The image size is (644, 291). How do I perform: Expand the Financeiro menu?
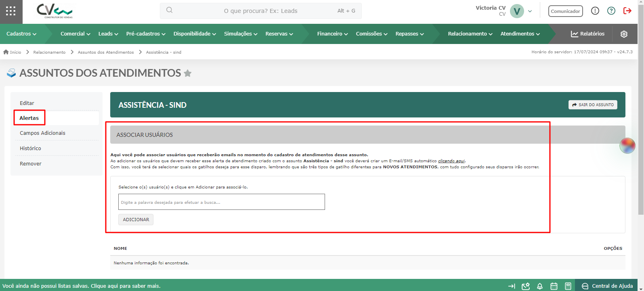332,34
